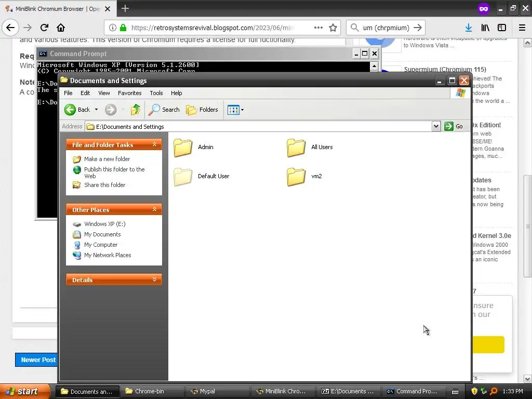Open Search in Explorer toolbar
532x399 pixels.
pos(164,110)
